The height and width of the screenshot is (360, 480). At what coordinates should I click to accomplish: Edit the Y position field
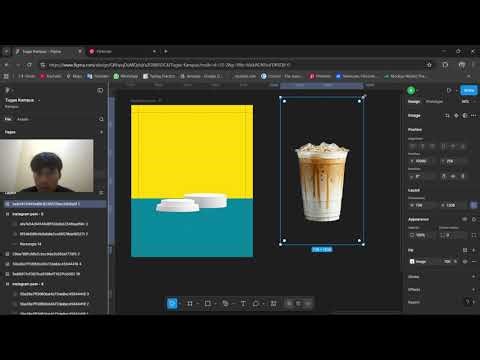coord(453,161)
